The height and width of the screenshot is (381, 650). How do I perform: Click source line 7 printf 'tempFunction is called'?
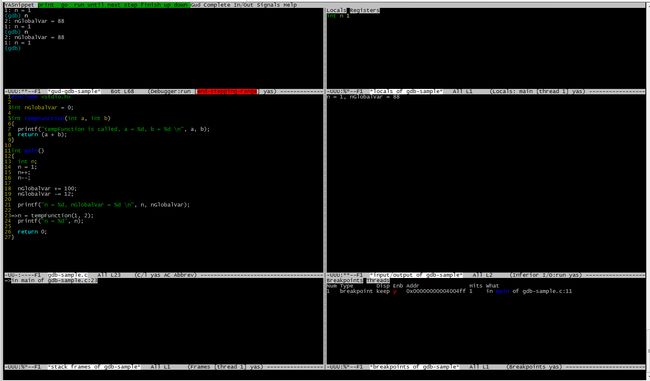point(114,129)
